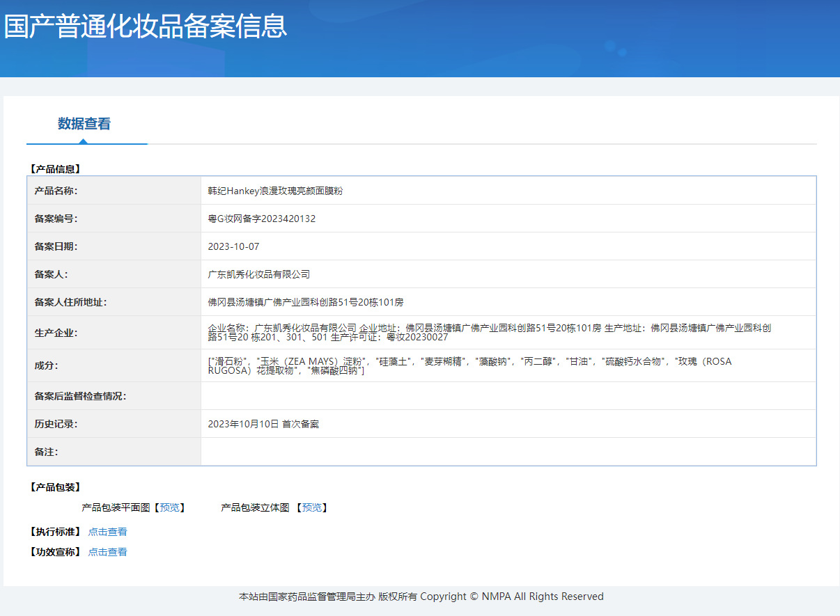The height and width of the screenshot is (616, 840).
Task: Select filer 广东凯秀化妆品有限公司 in 备案人 row
Action: click(x=259, y=274)
